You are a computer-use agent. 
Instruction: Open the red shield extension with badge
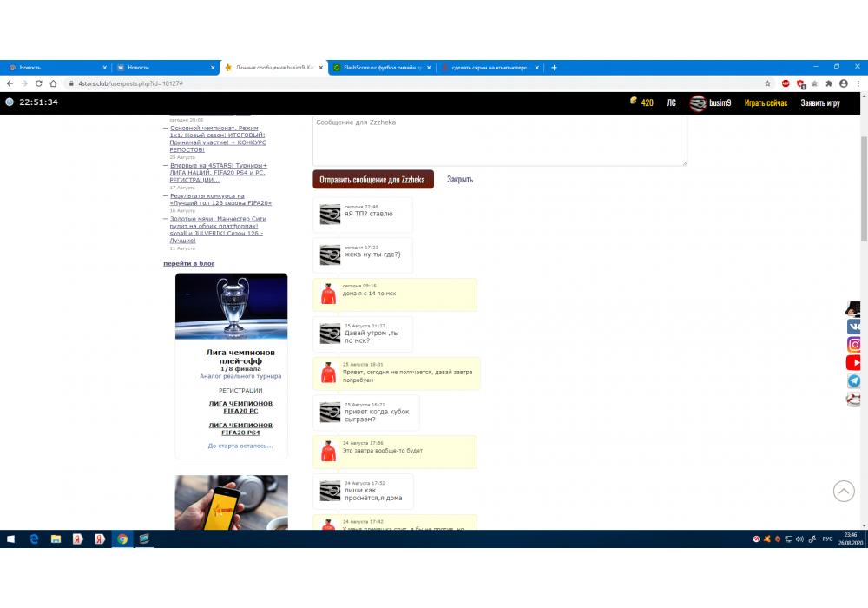coord(800,84)
